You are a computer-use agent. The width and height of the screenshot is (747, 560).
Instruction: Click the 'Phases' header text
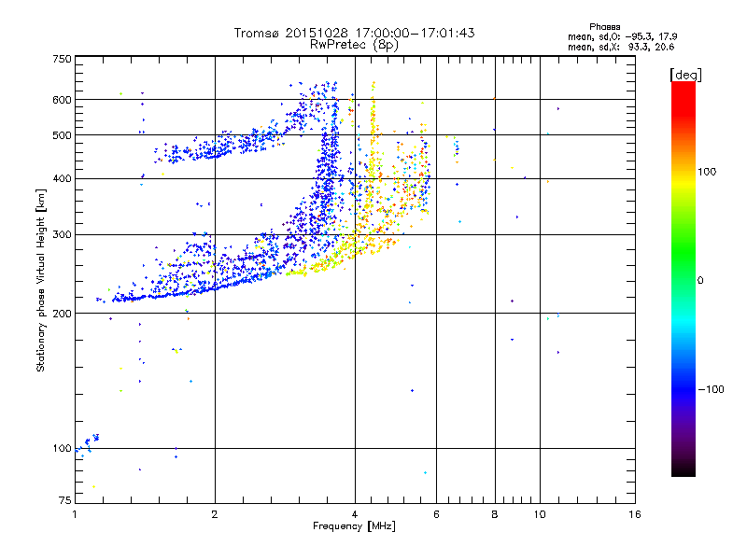tap(604, 27)
